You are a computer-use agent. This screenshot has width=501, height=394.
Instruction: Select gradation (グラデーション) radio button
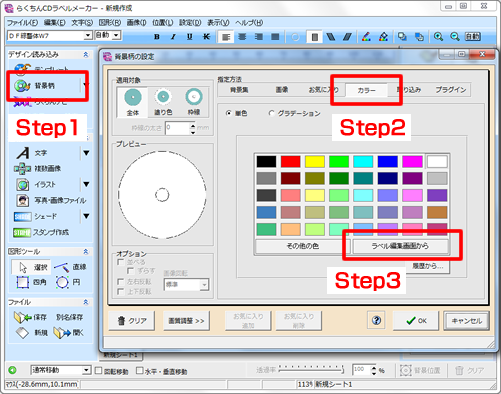tap(271, 113)
